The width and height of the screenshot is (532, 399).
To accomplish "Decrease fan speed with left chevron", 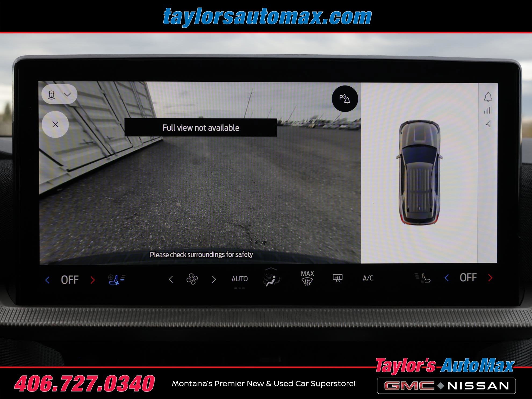I will (x=171, y=279).
